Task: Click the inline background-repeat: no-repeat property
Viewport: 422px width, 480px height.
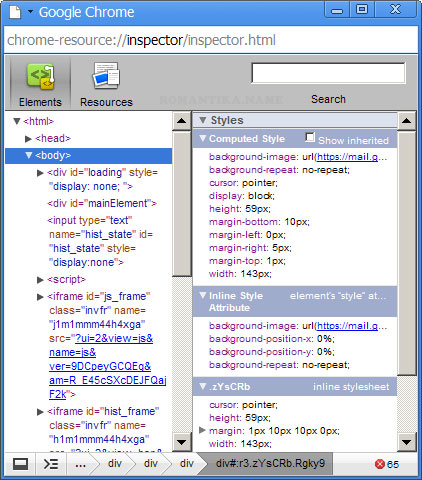Action: click(279, 365)
